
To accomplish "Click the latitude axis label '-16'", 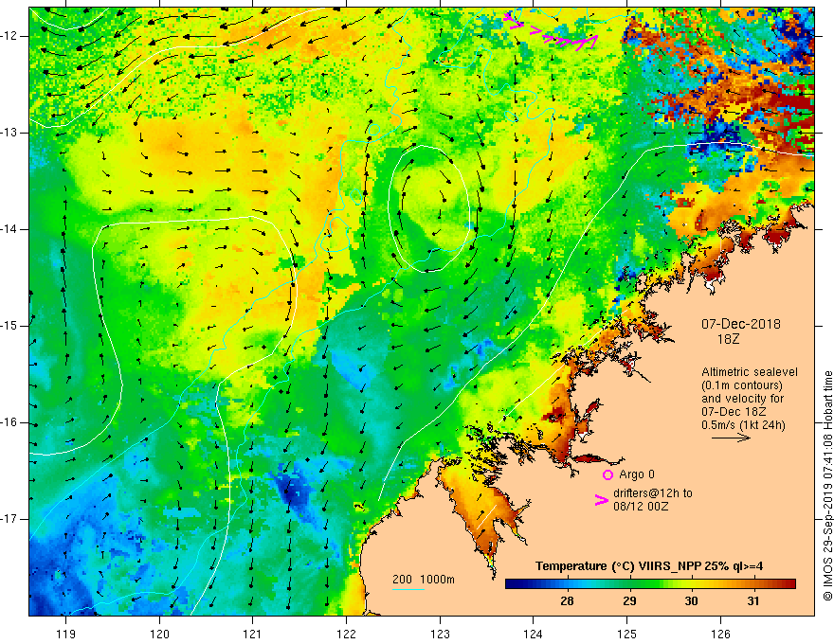I will pos(9,422).
